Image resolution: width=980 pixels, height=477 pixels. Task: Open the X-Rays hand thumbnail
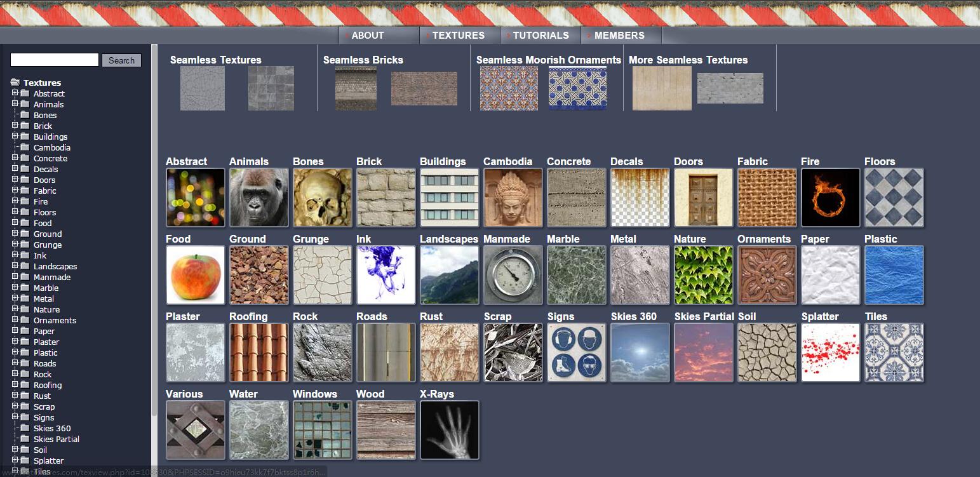(450, 430)
